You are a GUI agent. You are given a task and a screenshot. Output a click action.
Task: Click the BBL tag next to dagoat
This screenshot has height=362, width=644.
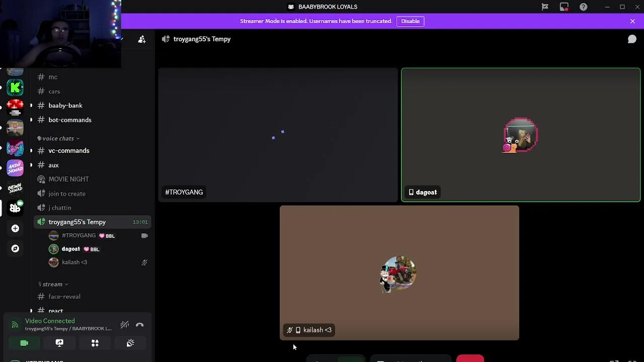click(92, 249)
